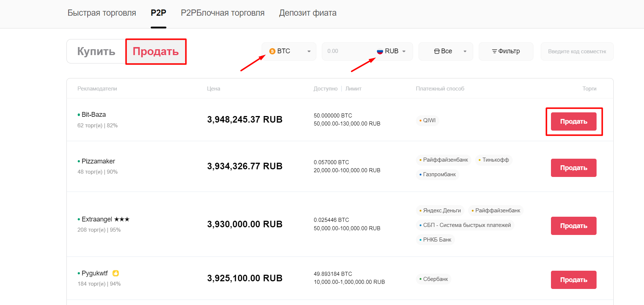Click the СБП - Система быстрых платежей tag

pyautogui.click(x=465, y=225)
